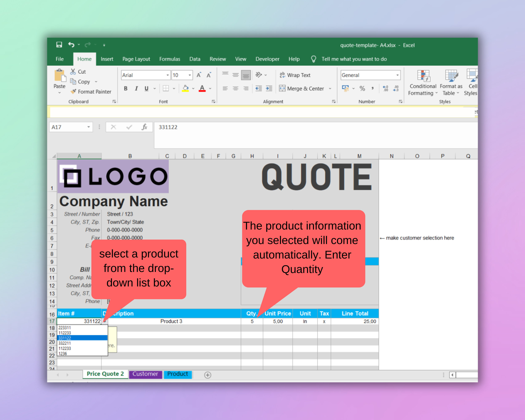The height and width of the screenshot is (420, 525).
Task: Expand the fill color options
Action: 193,89
